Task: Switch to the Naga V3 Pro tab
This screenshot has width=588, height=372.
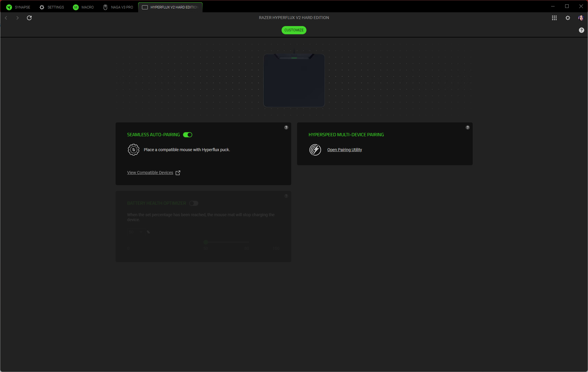Action: 118,7
